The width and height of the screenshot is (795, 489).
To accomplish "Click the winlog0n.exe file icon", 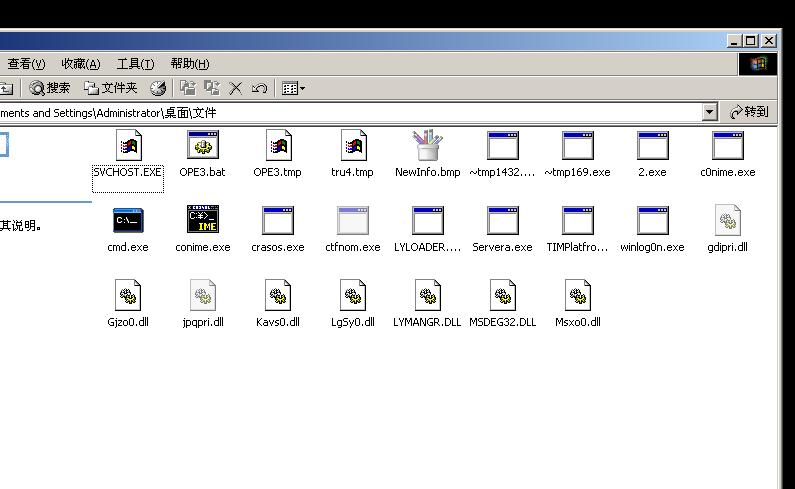I will [652, 221].
